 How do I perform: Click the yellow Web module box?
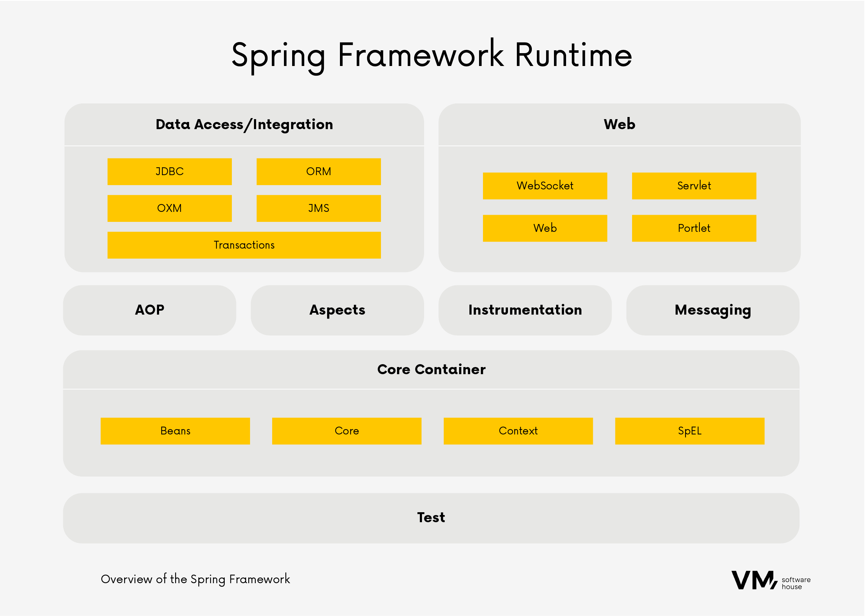pyautogui.click(x=545, y=228)
